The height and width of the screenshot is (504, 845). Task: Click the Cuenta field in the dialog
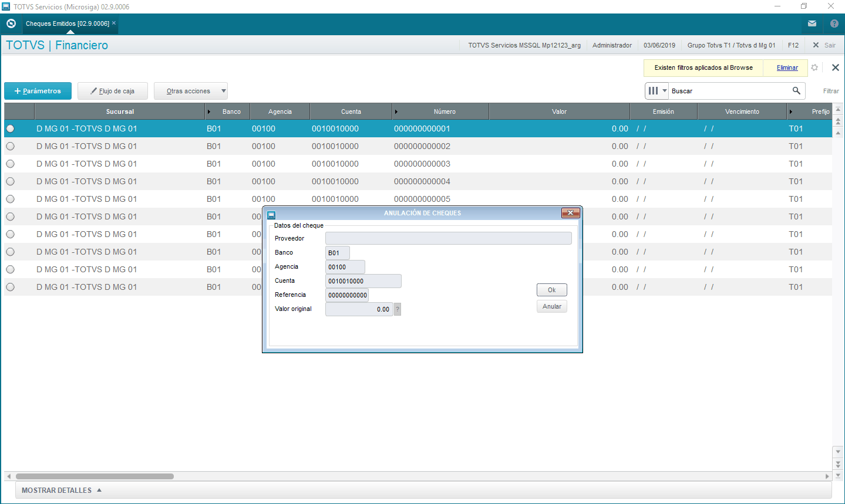click(x=363, y=281)
